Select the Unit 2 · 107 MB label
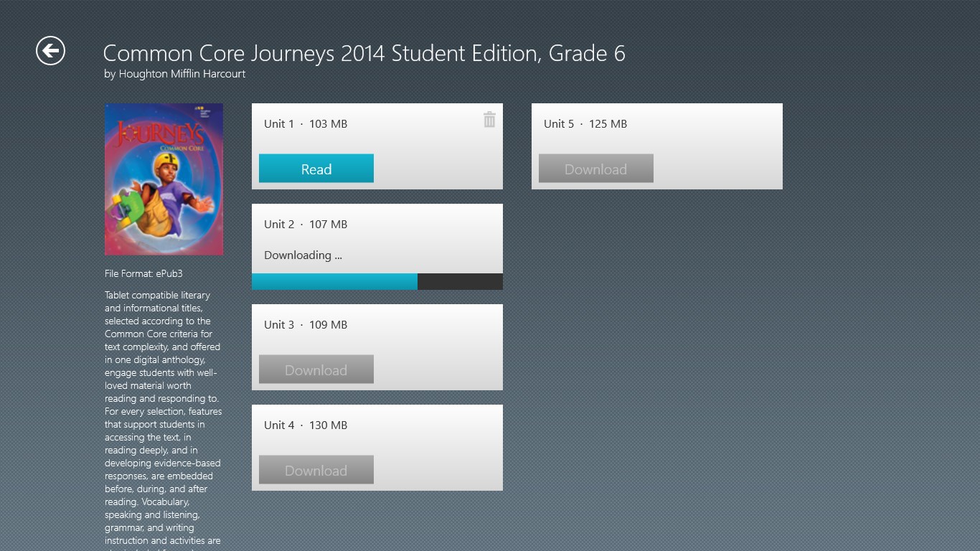This screenshot has height=551, width=980. 306,224
